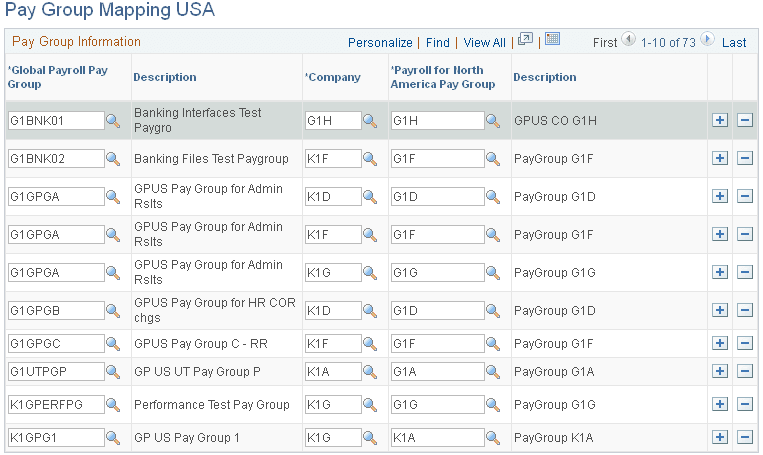
Task: Download grid to spreadsheet icon
Action: tap(552, 40)
